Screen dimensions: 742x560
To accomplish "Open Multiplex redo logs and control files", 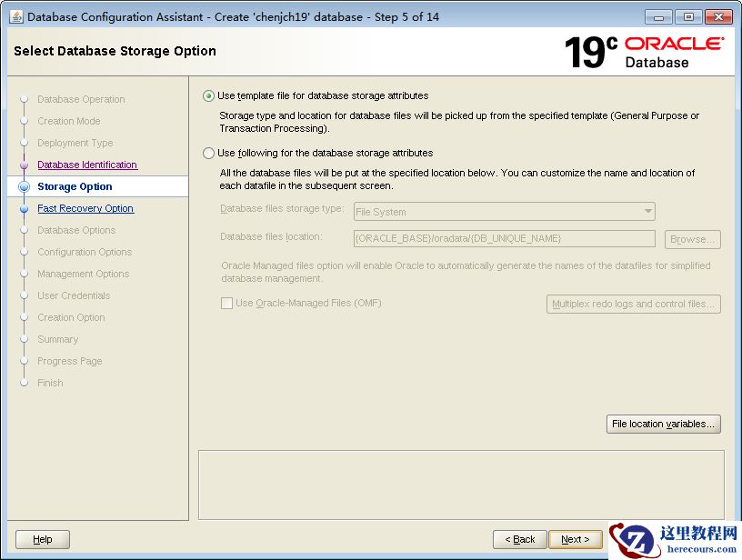I will (x=633, y=305).
